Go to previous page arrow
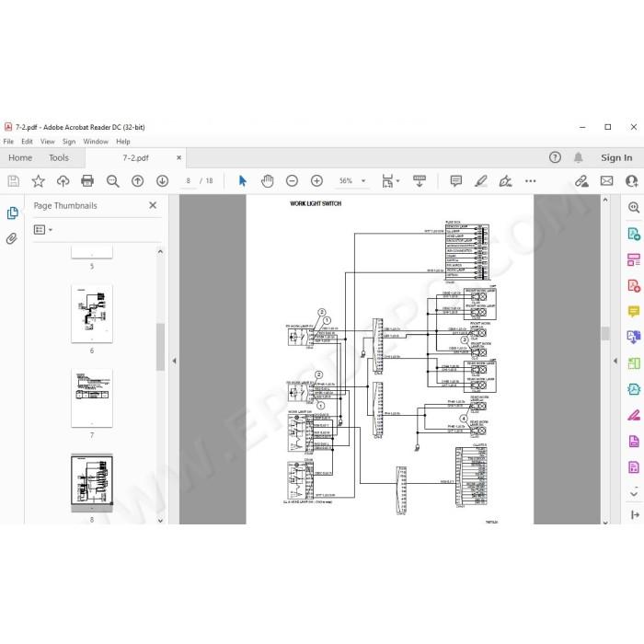The image size is (644, 644). coord(138,180)
